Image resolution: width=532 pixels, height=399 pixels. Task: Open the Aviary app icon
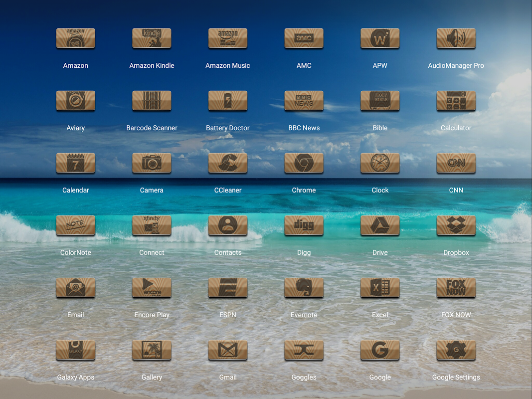[x=75, y=100]
